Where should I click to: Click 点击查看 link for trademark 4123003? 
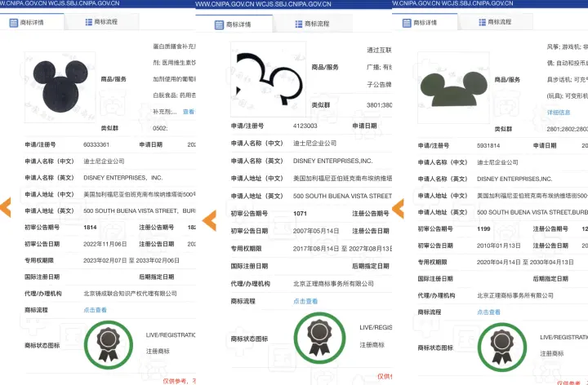pyautogui.click(x=305, y=301)
